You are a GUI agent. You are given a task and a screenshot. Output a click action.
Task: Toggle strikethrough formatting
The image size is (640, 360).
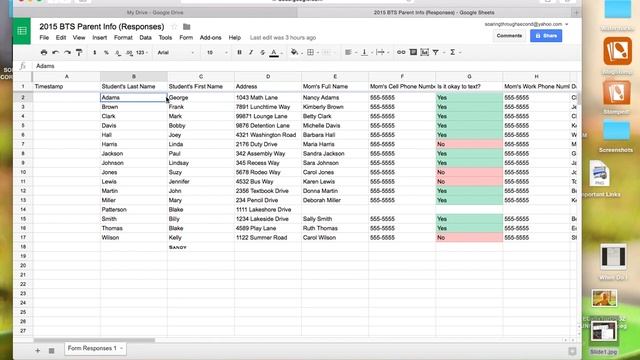pos(262,52)
